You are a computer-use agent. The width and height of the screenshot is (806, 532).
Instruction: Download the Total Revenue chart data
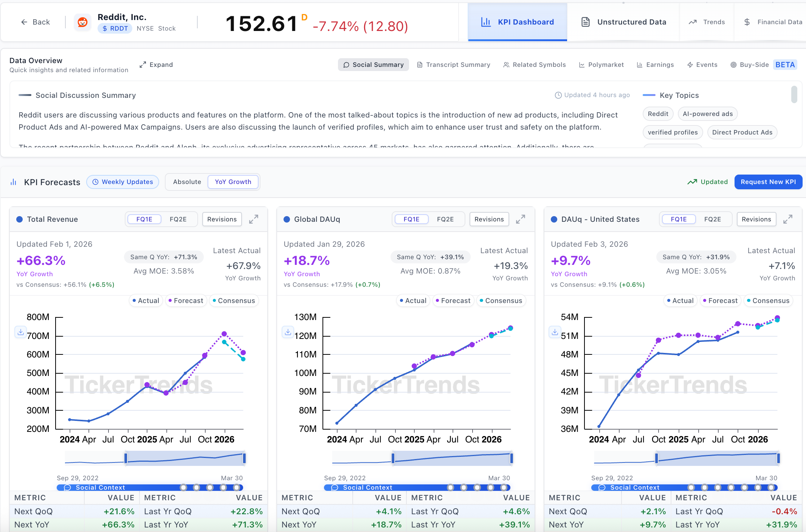[21, 332]
